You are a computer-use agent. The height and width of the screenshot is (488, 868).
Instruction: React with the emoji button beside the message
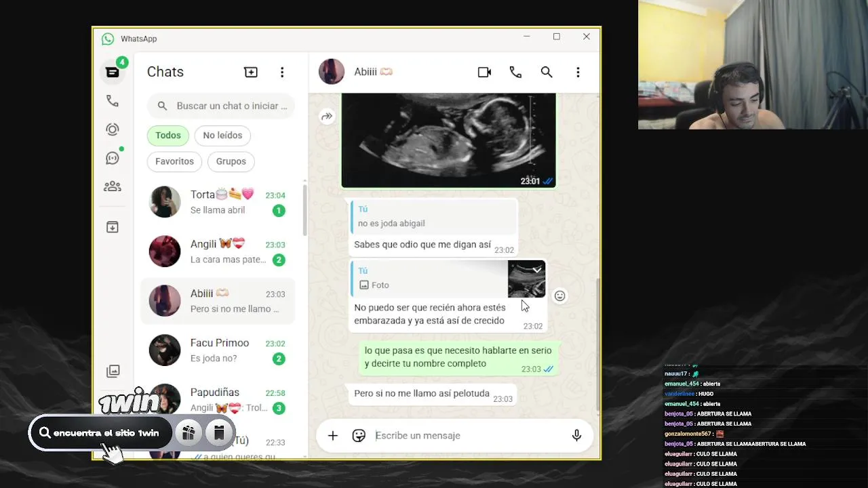[559, 296]
